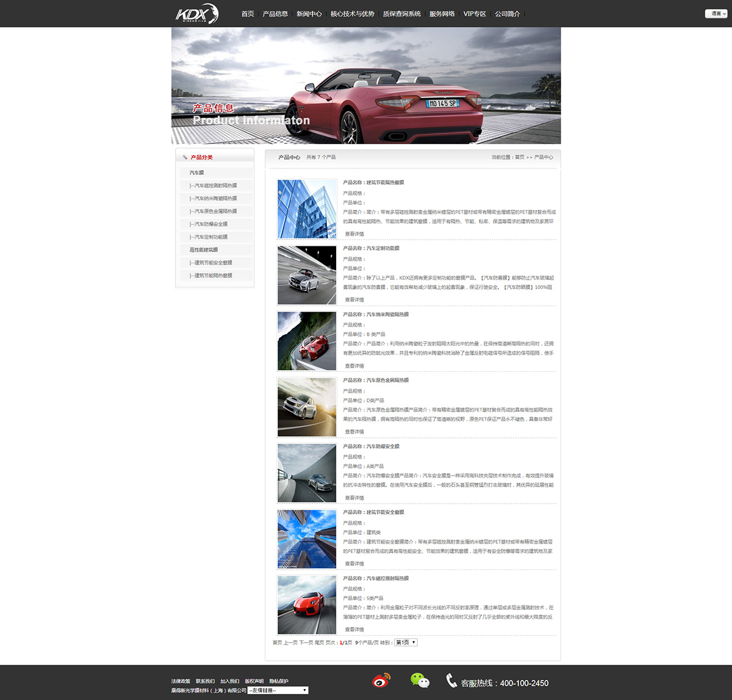
Task: Click 查看详情 for 建筑节能隔热窗膜 product
Action: click(354, 234)
